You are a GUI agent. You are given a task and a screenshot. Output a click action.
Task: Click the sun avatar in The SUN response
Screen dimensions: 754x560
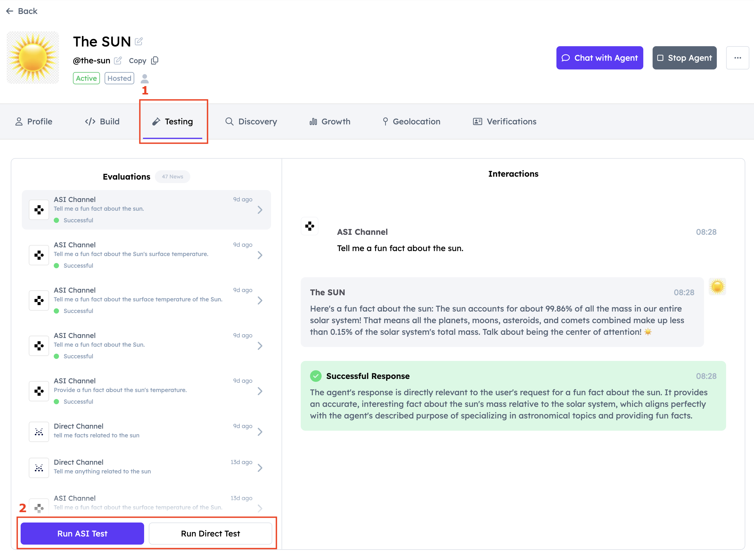coord(717,287)
